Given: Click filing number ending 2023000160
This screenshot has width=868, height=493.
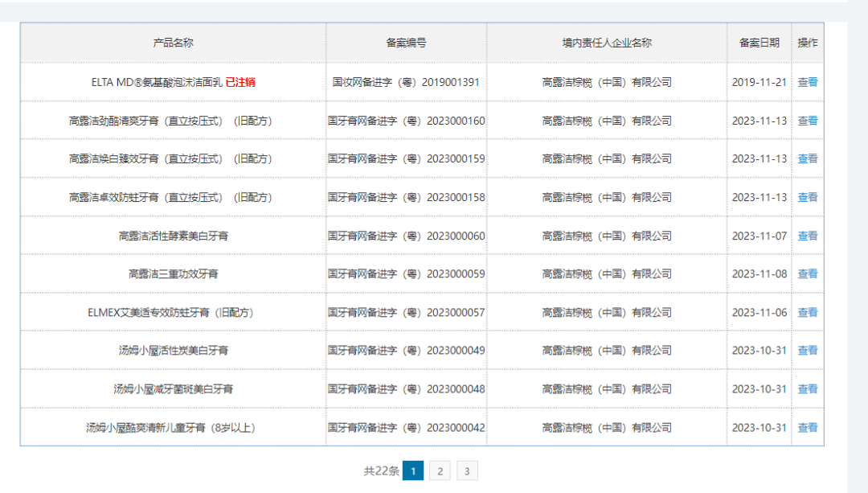Looking at the screenshot, I should point(407,121).
